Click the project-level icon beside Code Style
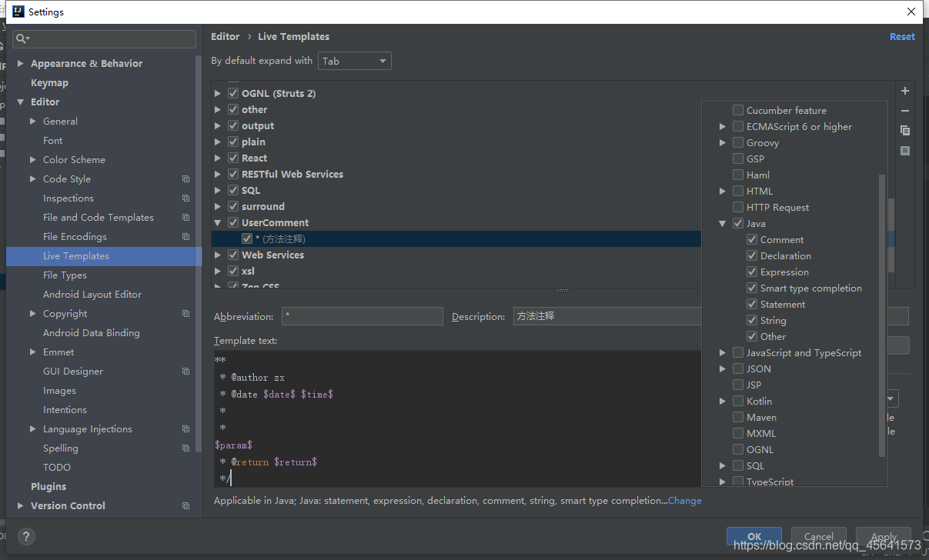The height and width of the screenshot is (560, 929). 185,179
